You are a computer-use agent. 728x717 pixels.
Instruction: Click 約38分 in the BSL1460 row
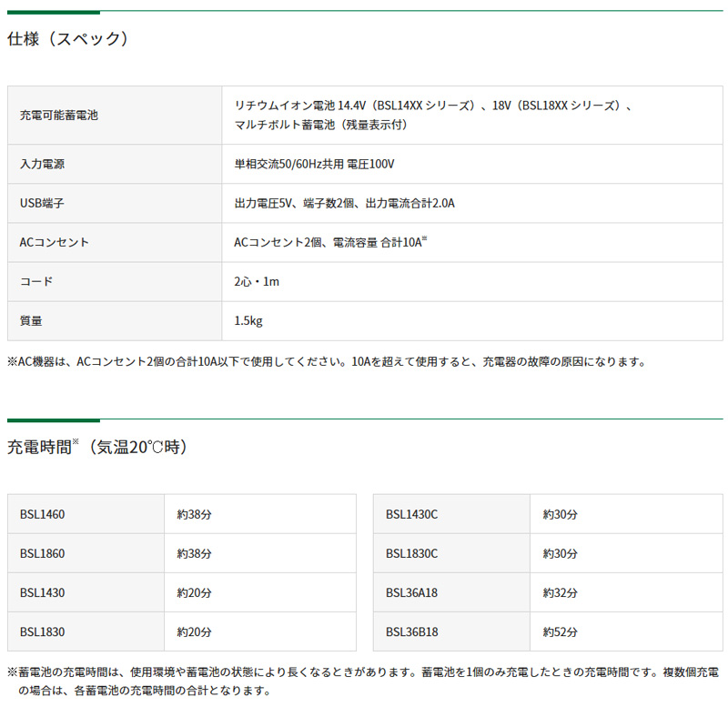tap(194, 514)
